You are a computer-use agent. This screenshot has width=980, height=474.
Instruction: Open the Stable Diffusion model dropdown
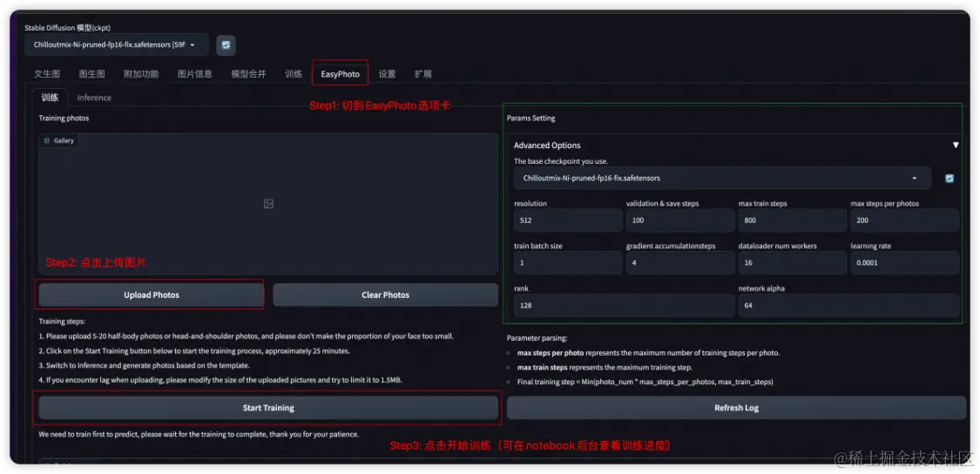[117, 45]
